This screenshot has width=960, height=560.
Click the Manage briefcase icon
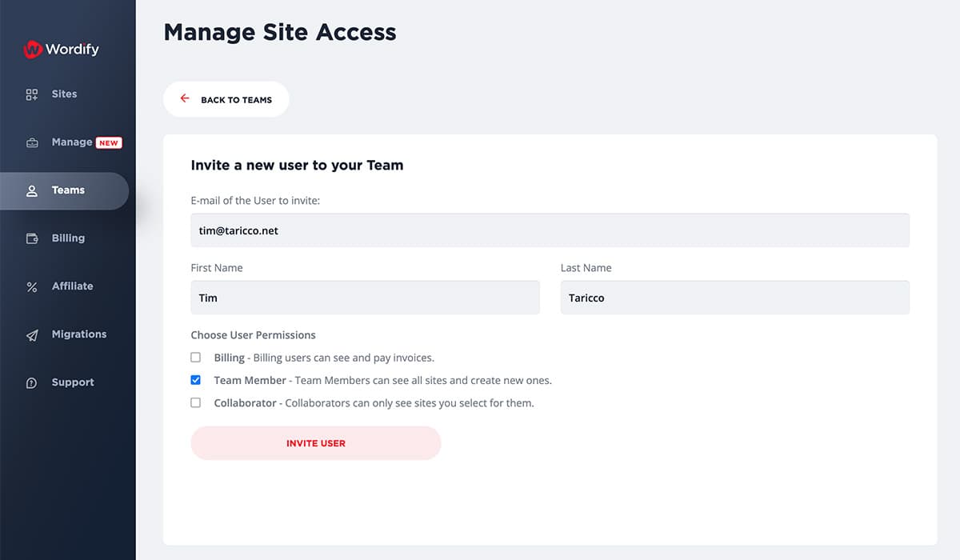(x=32, y=143)
